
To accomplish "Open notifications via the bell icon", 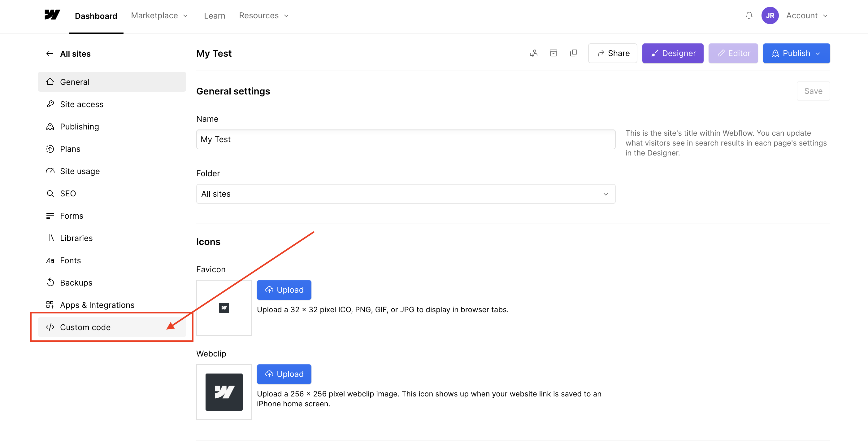I will pos(749,15).
